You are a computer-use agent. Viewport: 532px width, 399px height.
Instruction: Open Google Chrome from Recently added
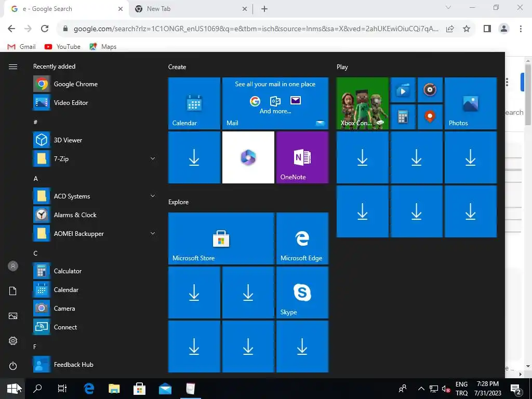click(94, 84)
